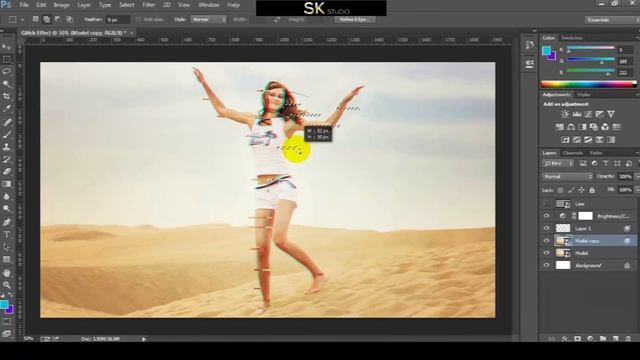
Task: Open the layer Kind filter dropdown
Action: pyautogui.click(x=558, y=163)
